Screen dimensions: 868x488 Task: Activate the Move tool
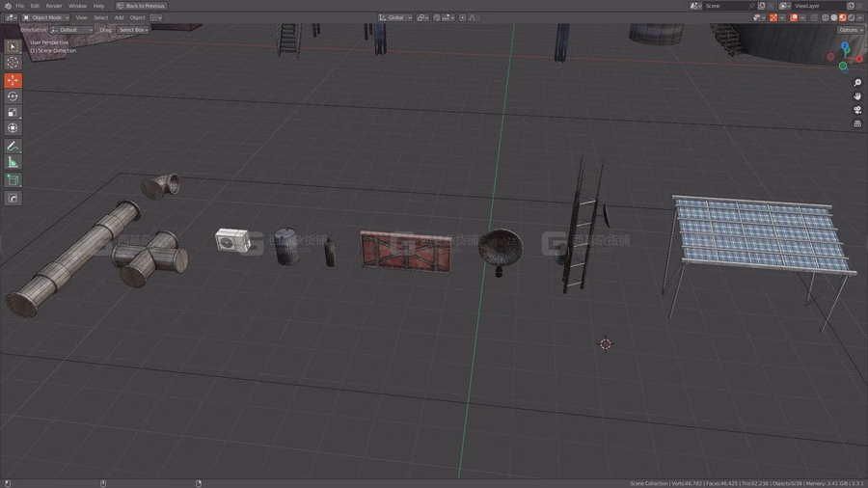coord(13,80)
